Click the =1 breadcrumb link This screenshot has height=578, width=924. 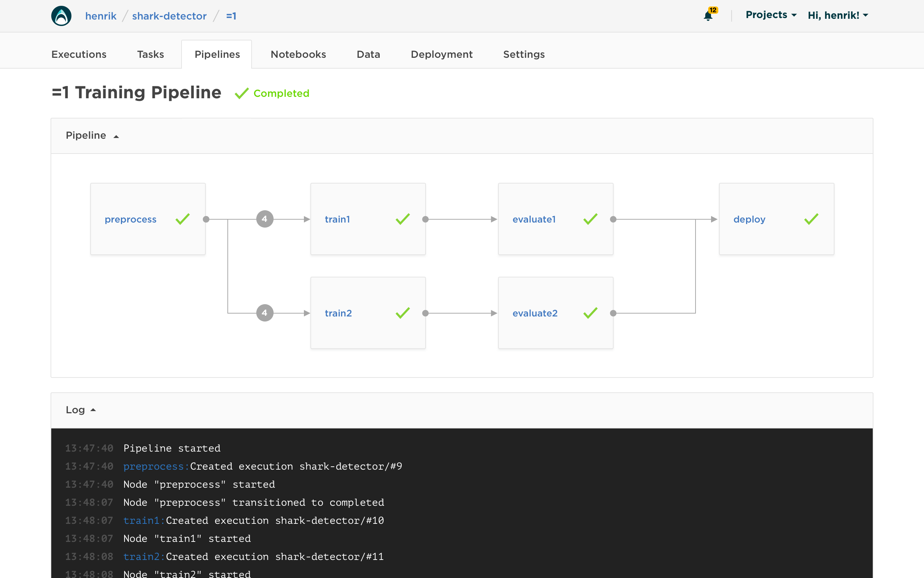tap(231, 16)
